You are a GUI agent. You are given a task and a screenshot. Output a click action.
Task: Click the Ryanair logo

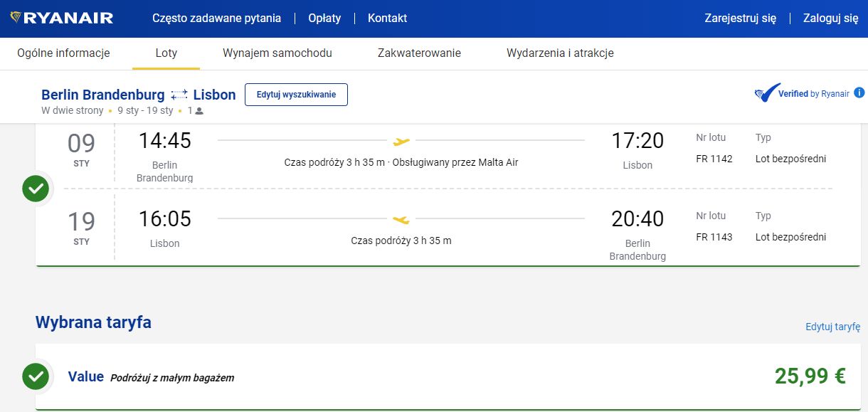tap(62, 18)
